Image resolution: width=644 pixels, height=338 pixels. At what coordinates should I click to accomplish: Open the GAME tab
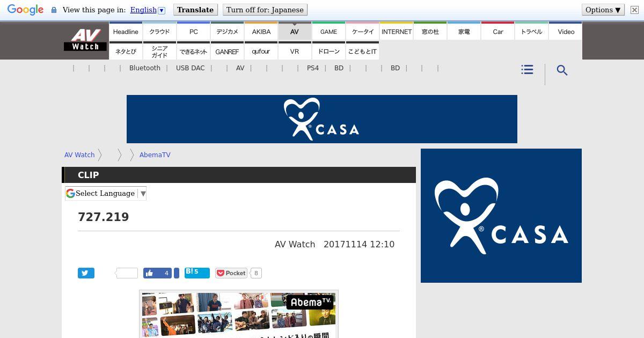pyautogui.click(x=328, y=31)
